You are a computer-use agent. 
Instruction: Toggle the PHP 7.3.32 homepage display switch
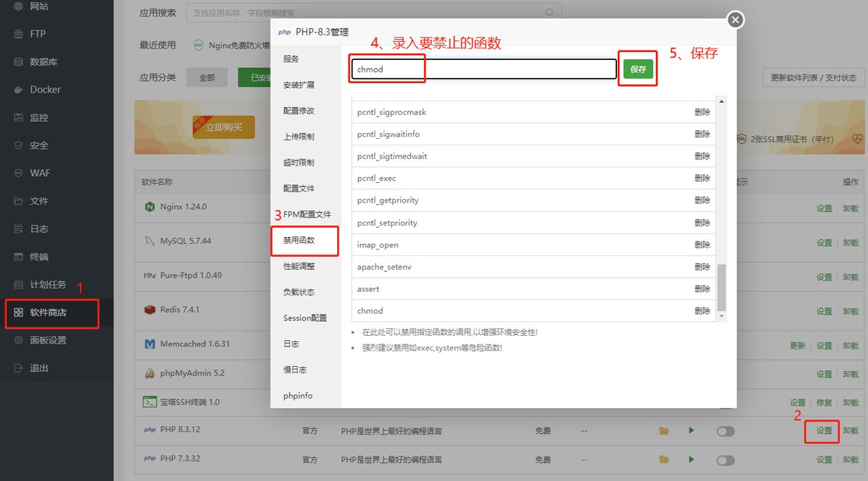tap(725, 460)
